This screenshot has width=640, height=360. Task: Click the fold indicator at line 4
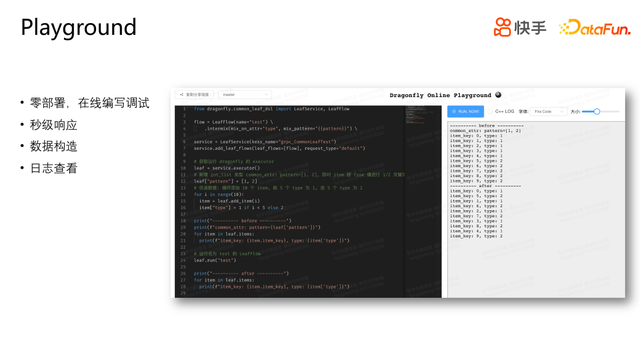click(x=196, y=129)
